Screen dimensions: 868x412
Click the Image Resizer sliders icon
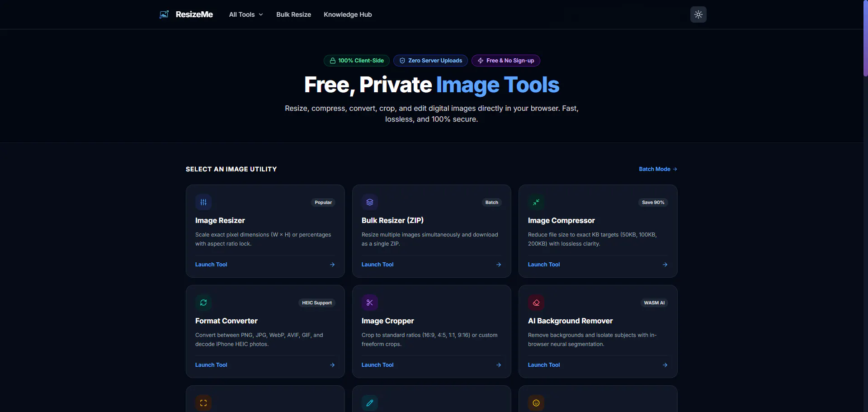(203, 202)
